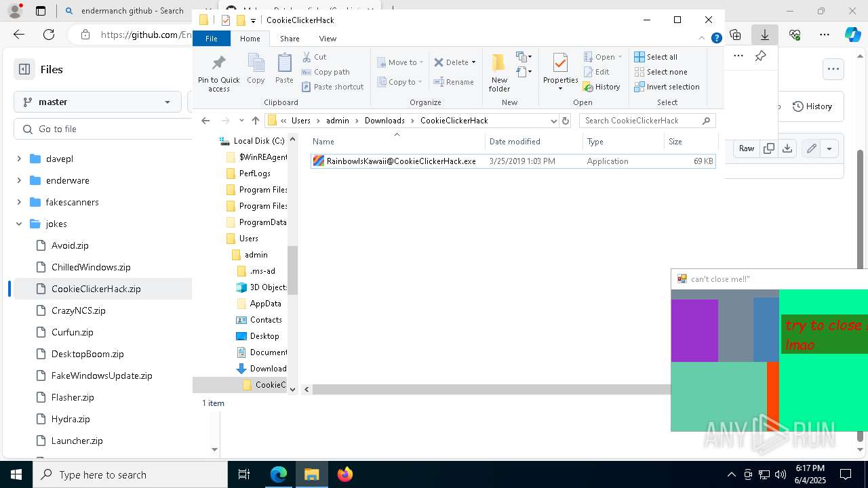Expand enderware folder in GitHub tree
Screen dimensions: 868x488
[19, 180]
